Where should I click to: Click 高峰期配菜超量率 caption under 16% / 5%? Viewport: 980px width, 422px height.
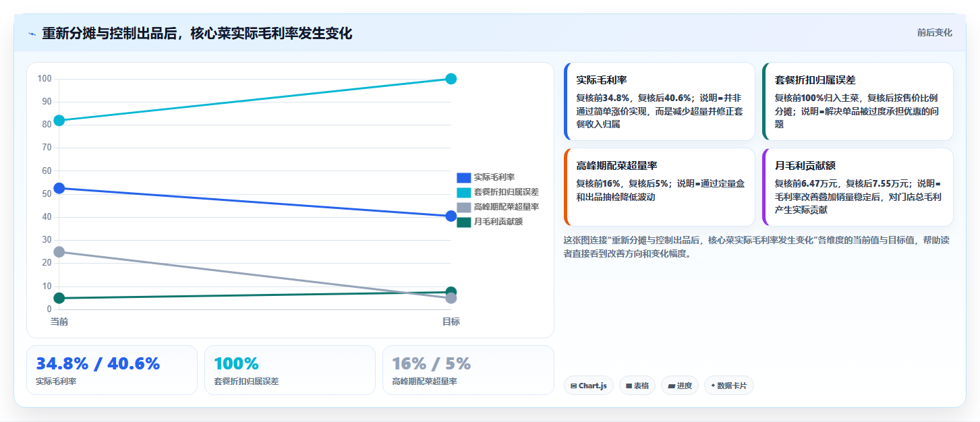click(424, 382)
